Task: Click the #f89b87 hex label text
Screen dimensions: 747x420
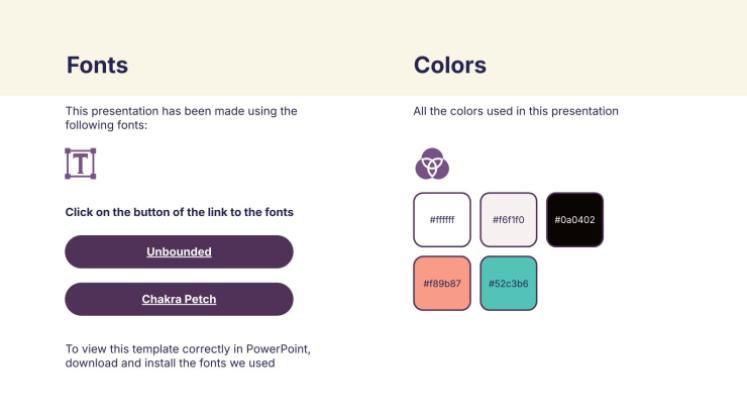Action: tap(442, 283)
